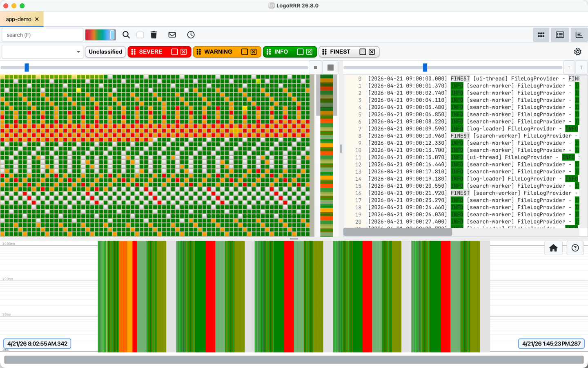Viewport: 588px width, 368px height.
Task: Pick the search color swatch
Action: point(100,35)
